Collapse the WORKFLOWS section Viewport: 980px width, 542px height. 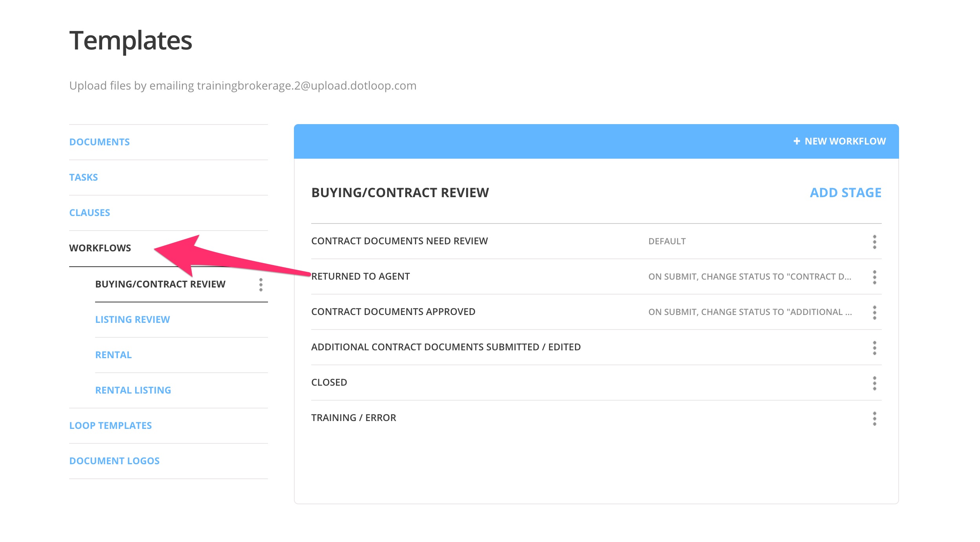tap(101, 248)
